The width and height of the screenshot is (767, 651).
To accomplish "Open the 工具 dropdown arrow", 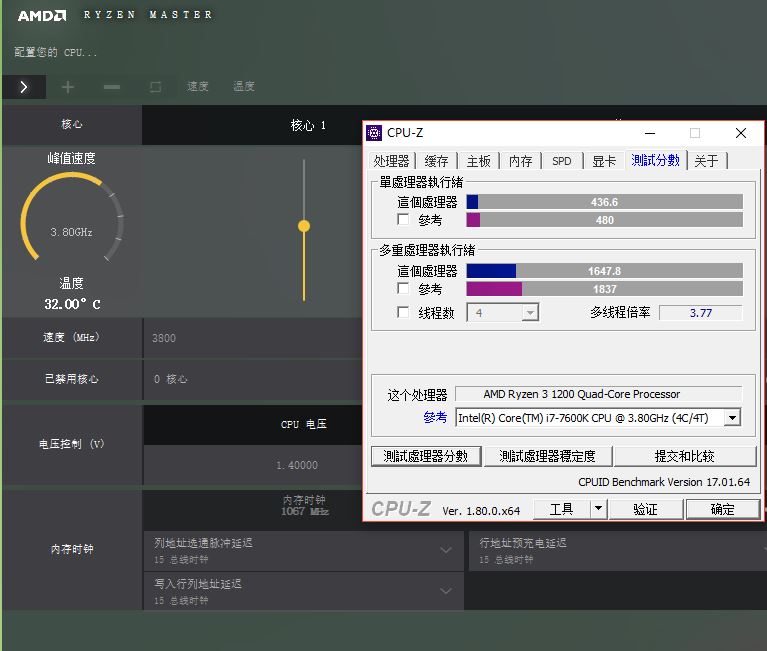I will 598,509.
